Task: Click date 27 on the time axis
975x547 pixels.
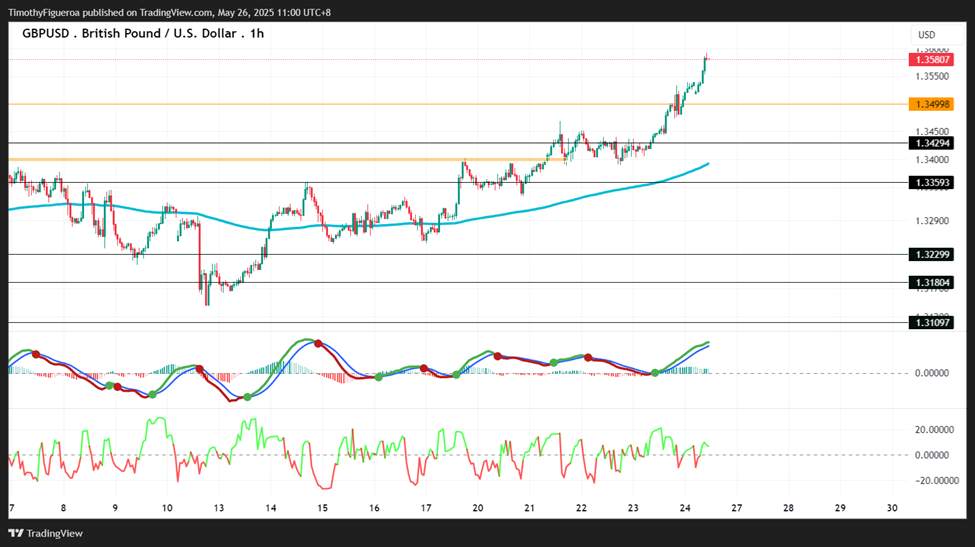Action: [x=736, y=508]
